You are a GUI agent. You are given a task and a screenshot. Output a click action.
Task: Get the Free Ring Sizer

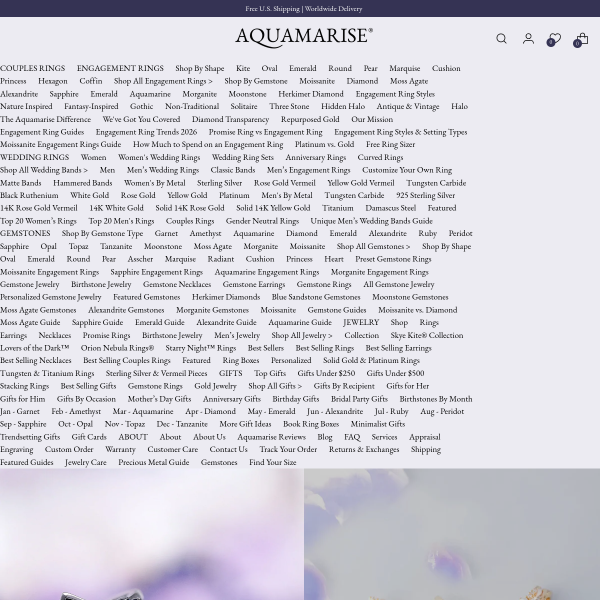pos(390,144)
